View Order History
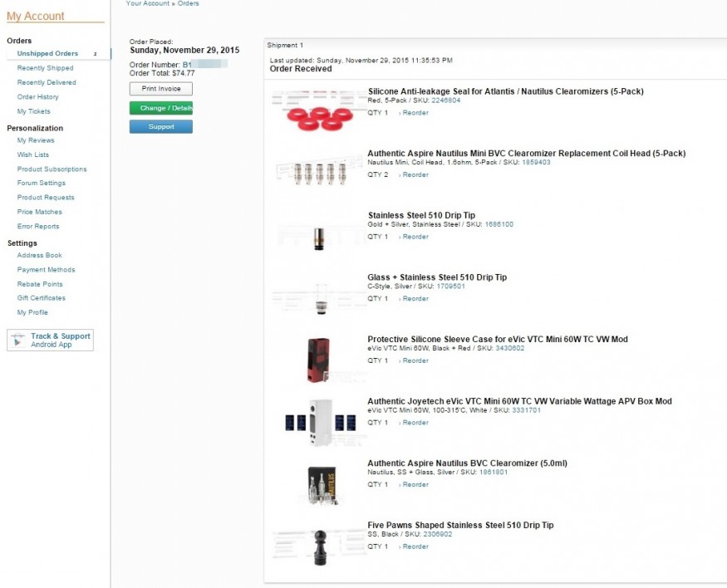This screenshot has width=727, height=588. point(37,96)
